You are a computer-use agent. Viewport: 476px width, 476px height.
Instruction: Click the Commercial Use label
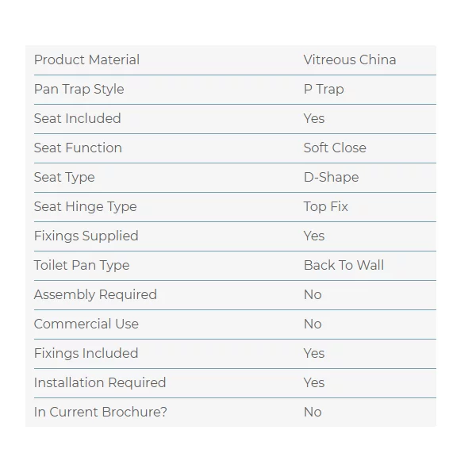click(x=86, y=324)
